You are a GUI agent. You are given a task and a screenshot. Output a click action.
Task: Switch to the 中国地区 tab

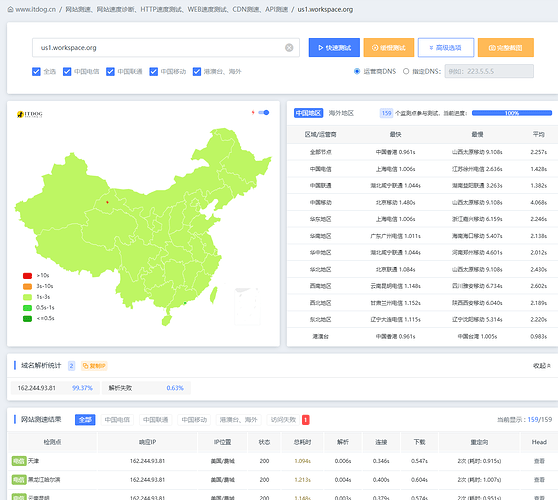(x=309, y=113)
